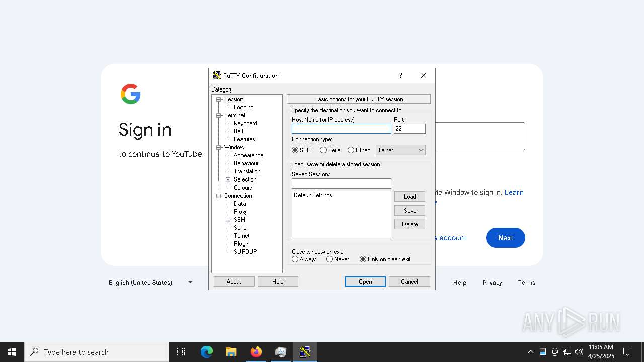Click Next on the Google sign-in page

(x=506, y=238)
